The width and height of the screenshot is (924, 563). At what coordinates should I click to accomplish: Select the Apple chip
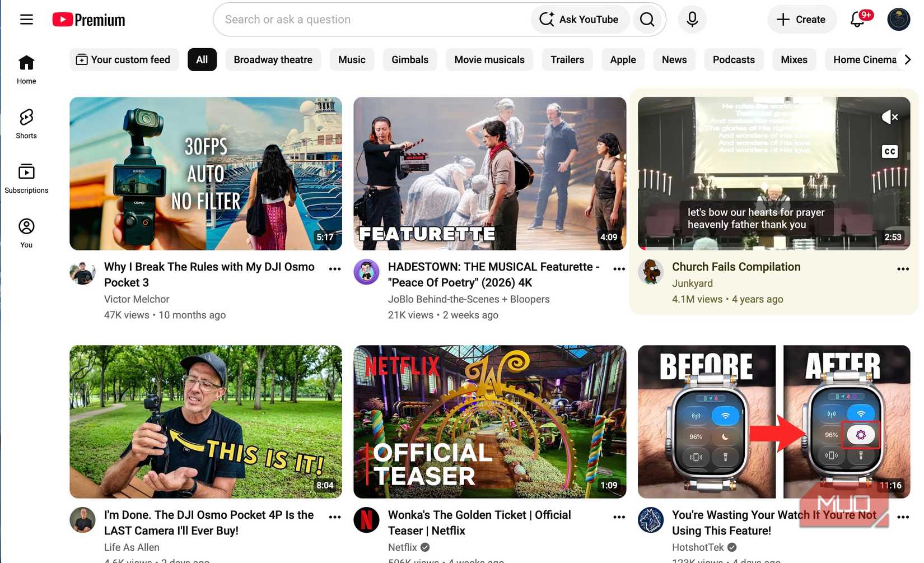[x=623, y=59]
